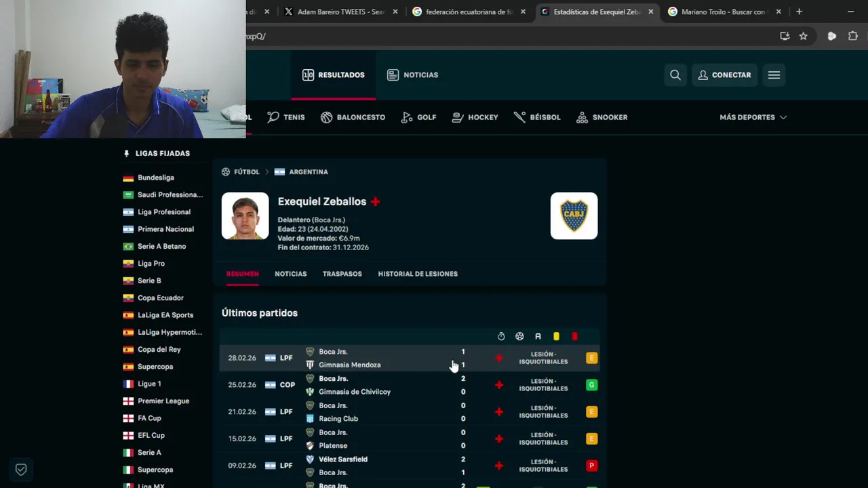This screenshot has width=868, height=488.
Task: Open the Traspasos tab
Action: pos(342,274)
